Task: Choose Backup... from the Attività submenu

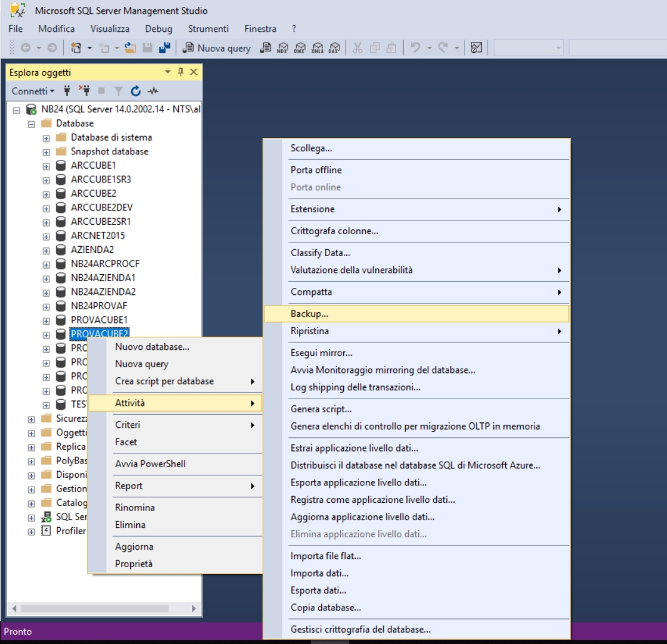Action: pyautogui.click(x=309, y=314)
